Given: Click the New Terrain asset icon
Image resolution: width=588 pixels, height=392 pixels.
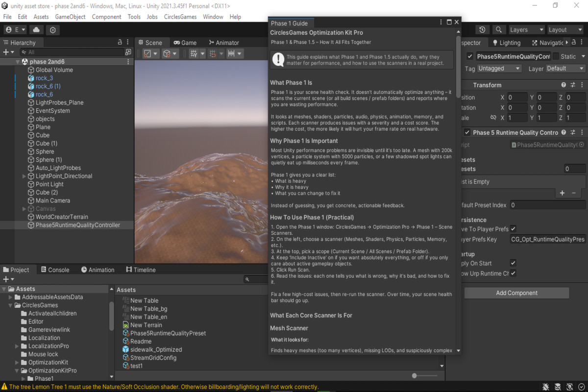Looking at the screenshot, I should (126, 325).
